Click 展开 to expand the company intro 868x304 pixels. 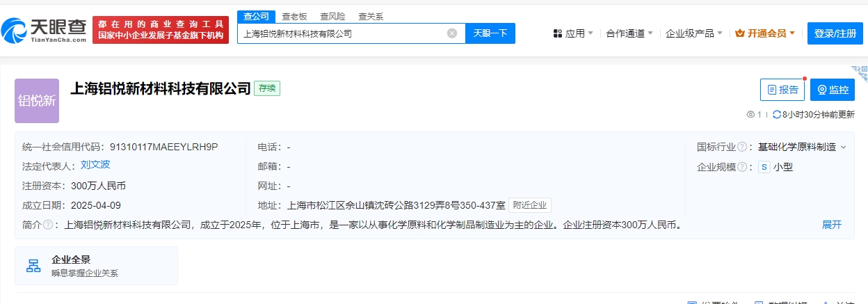pos(832,225)
